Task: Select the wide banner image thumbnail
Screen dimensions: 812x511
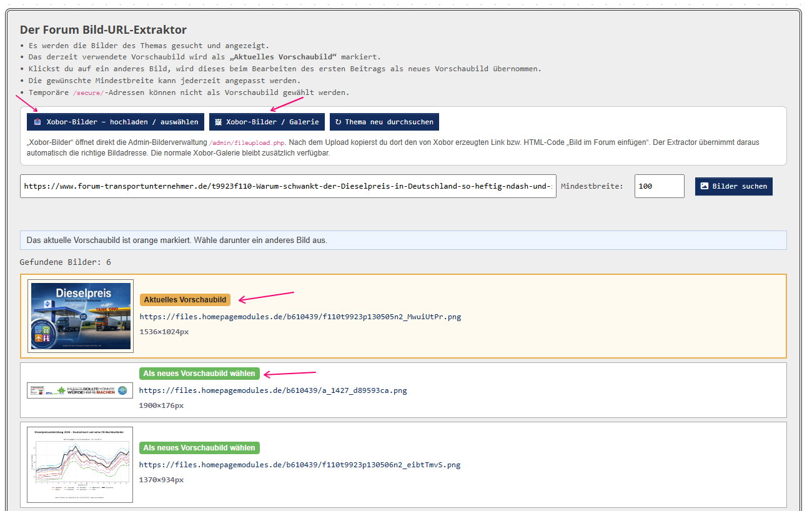Action: 80,390
